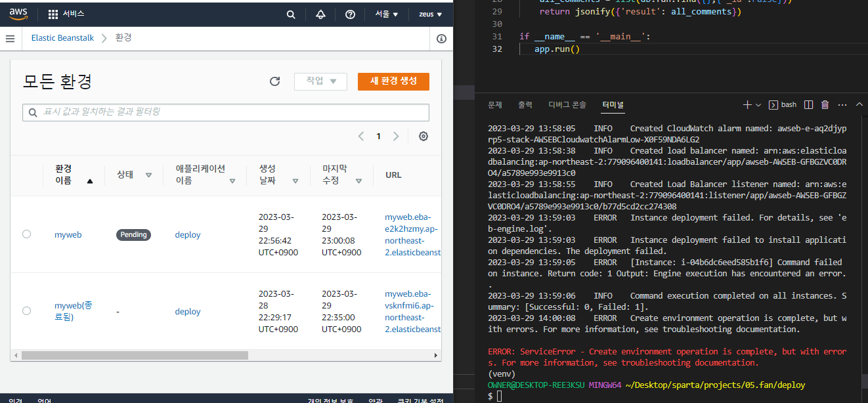Open the 서비스 services grid menu

(x=66, y=14)
